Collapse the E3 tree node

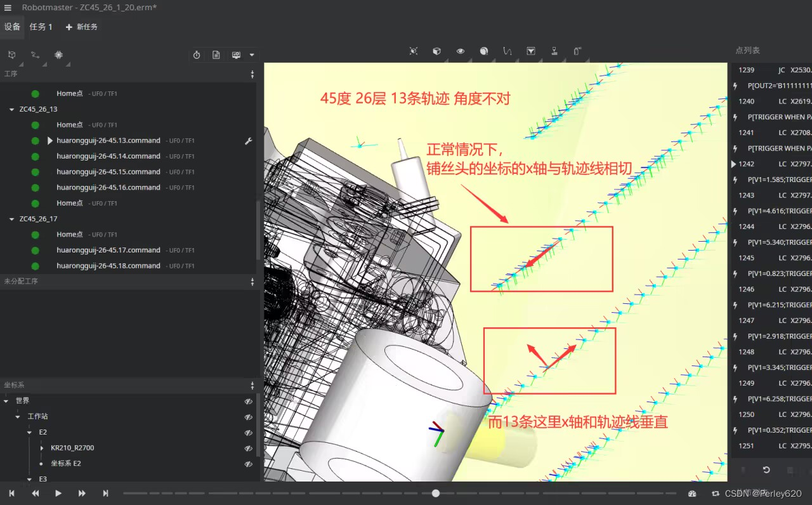click(30, 479)
